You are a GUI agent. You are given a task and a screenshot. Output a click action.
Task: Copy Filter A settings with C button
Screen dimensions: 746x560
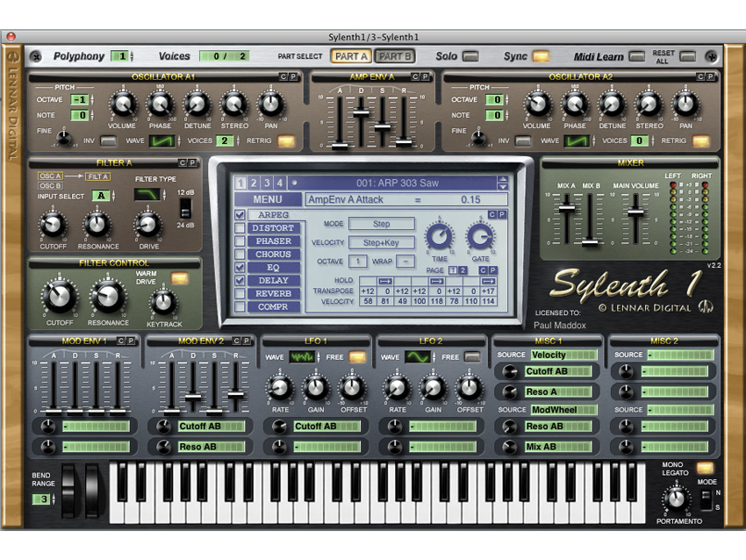(183, 162)
